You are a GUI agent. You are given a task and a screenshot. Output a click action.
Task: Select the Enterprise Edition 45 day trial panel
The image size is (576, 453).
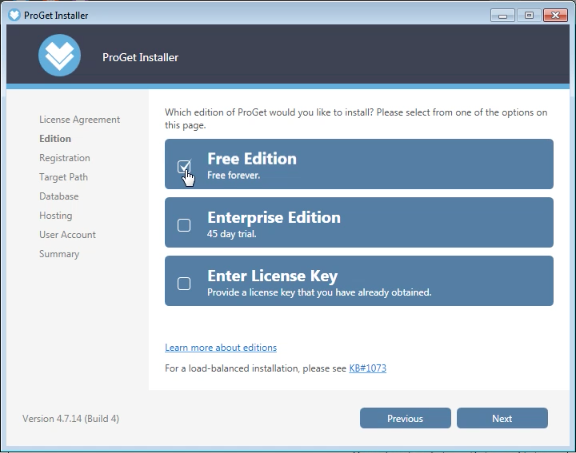tap(359, 222)
